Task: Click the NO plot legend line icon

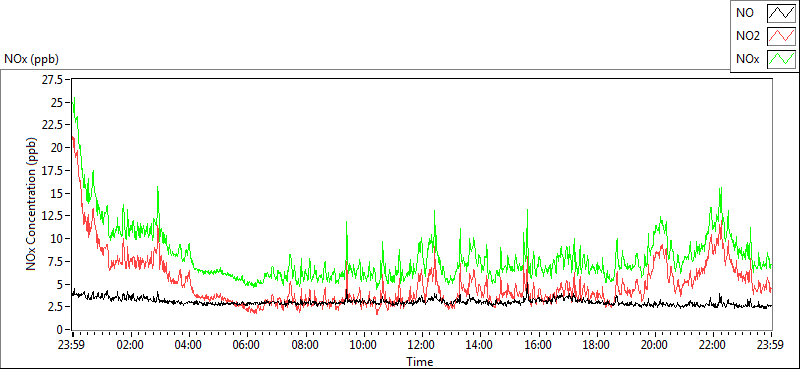Action: 781,13
